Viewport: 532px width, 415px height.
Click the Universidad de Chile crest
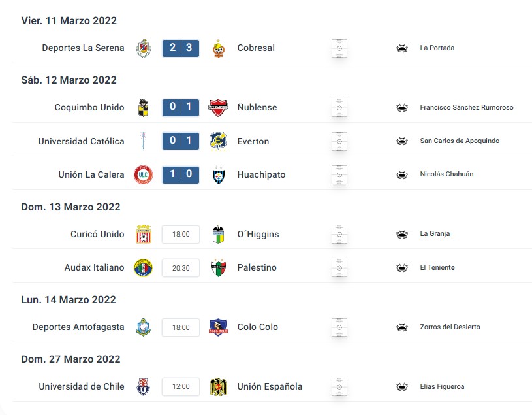click(143, 387)
